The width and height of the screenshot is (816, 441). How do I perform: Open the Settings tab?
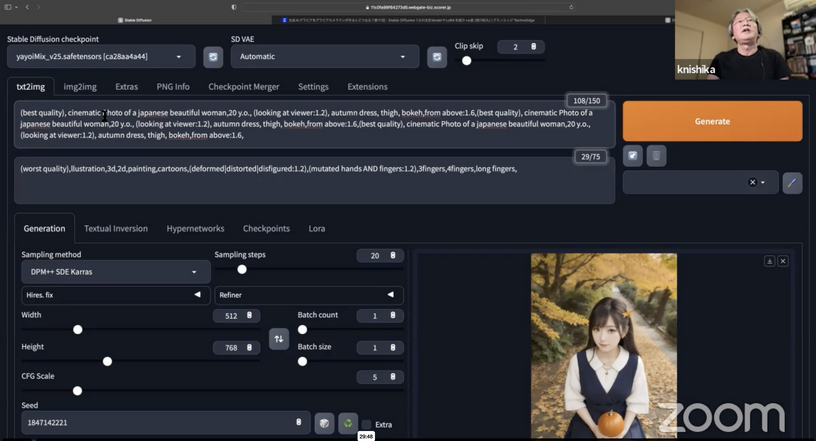pyautogui.click(x=313, y=86)
